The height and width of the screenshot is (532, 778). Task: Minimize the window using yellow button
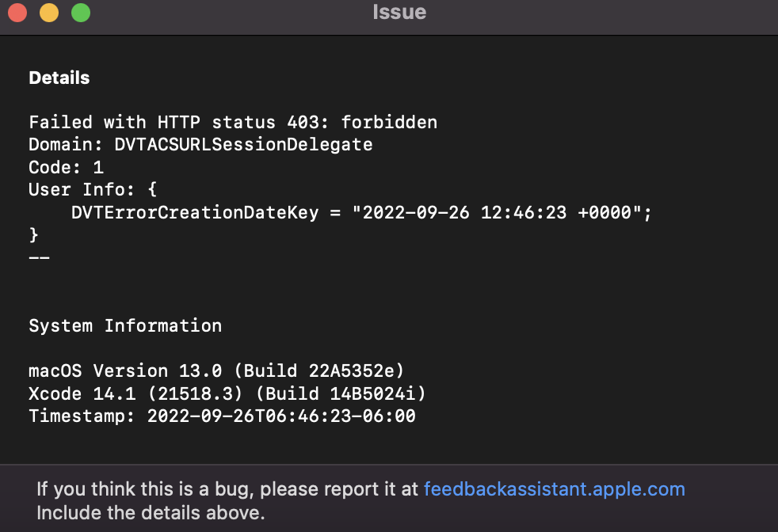[49, 13]
